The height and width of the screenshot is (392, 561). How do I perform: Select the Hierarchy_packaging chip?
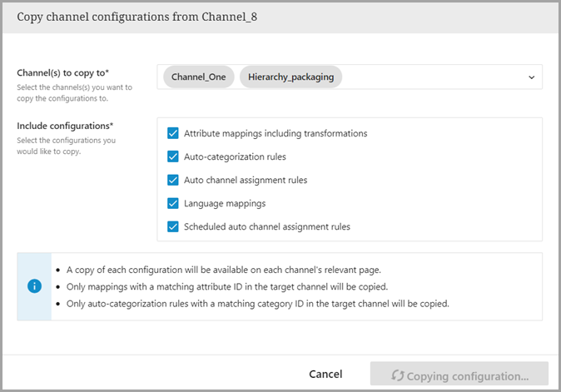290,77
